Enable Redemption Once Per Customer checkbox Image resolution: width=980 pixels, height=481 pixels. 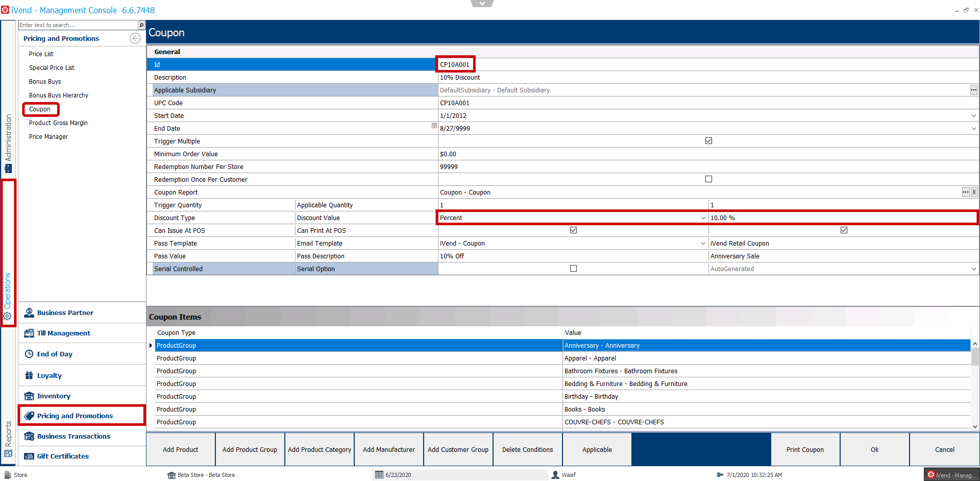[708, 179]
